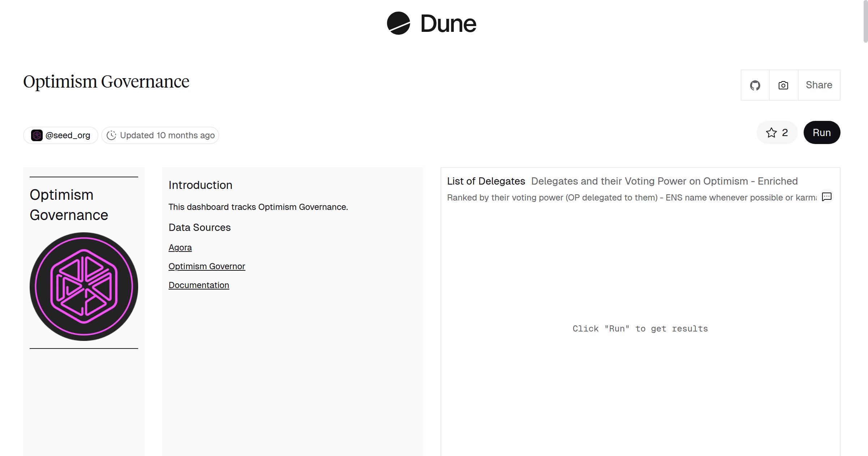Open the Agora data source link

[180, 248]
